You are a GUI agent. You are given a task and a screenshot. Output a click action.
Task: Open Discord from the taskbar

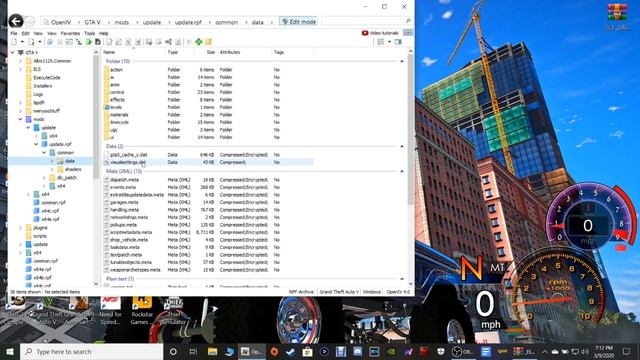pyautogui.click(x=358, y=351)
